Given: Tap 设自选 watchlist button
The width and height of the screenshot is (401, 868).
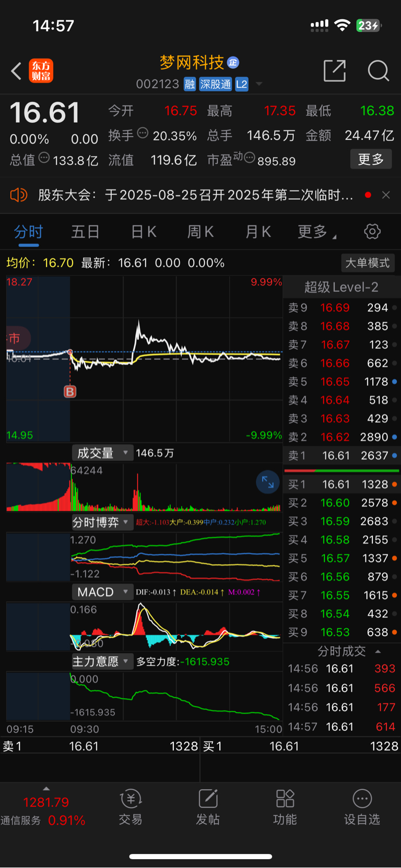Looking at the screenshot, I should coord(362,807).
